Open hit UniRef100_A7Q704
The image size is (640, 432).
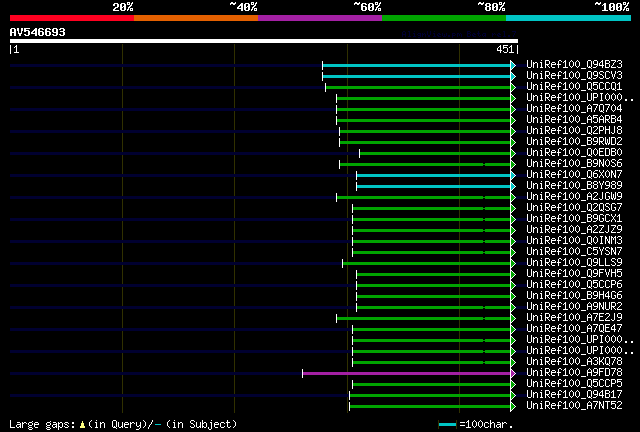click(x=574, y=109)
